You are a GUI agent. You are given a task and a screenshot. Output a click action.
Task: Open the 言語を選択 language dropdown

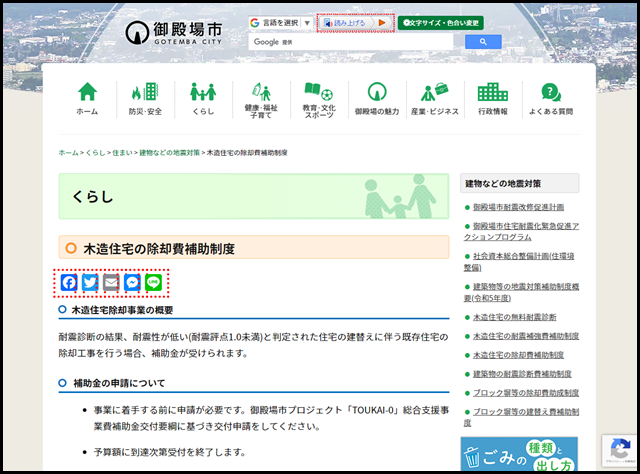pyautogui.click(x=280, y=22)
